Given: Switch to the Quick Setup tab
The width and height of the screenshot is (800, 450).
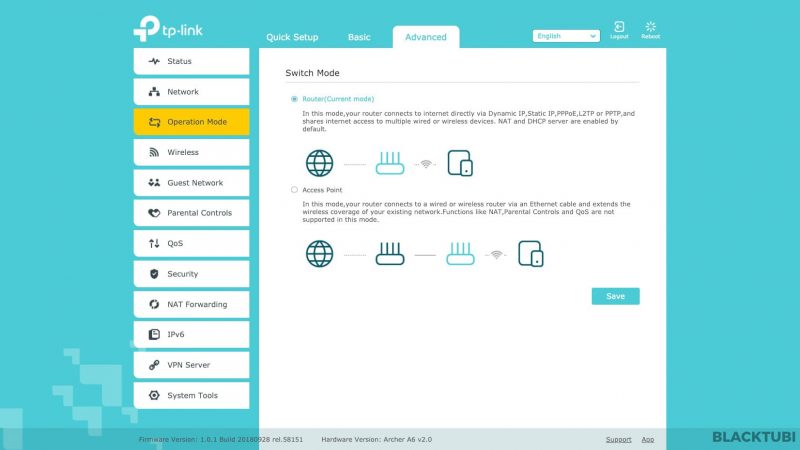Looking at the screenshot, I should [x=292, y=38].
